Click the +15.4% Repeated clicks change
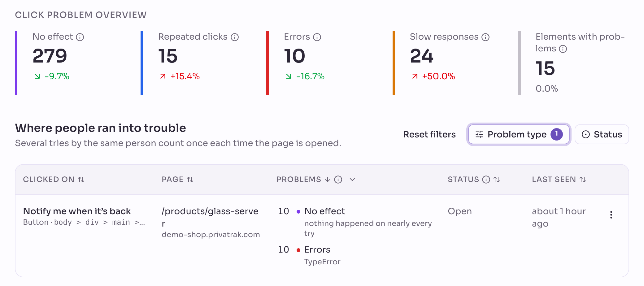Image resolution: width=644 pixels, height=286 pixels. coord(185,76)
